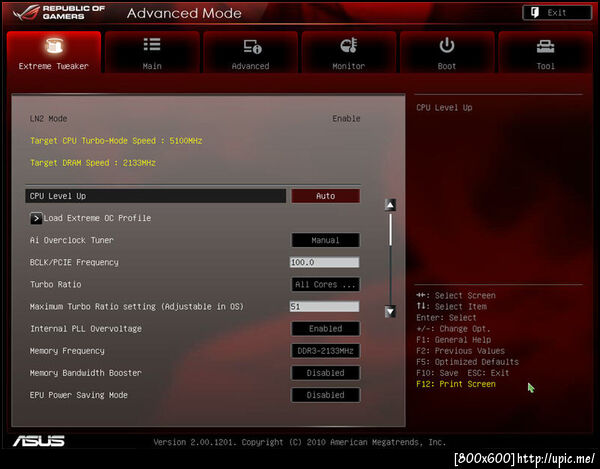This screenshot has height=469, width=600.
Task: Open the Tool tab icon
Action: [545, 47]
